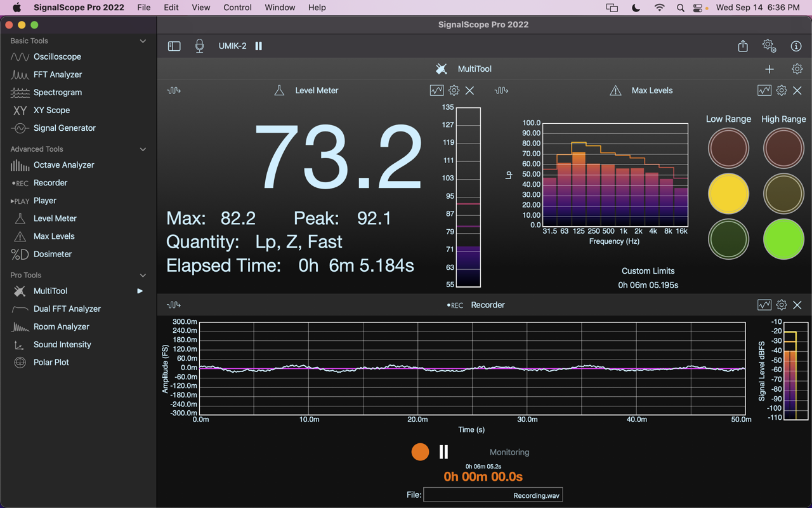Open the Help menu
The image size is (812, 508).
click(x=317, y=8)
